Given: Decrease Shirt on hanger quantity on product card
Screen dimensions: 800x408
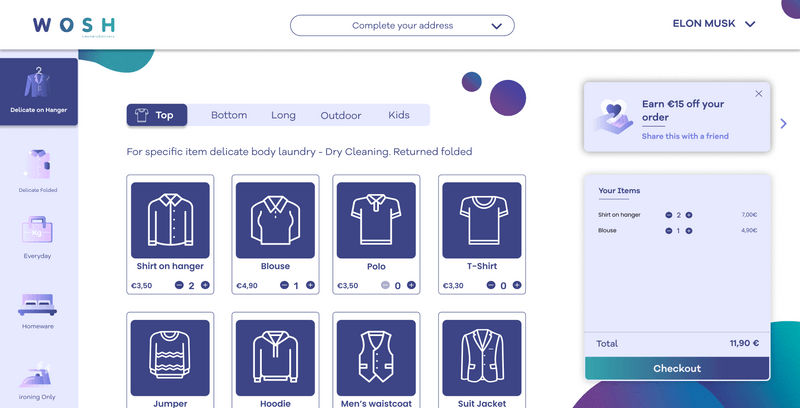Looking at the screenshot, I should [179, 285].
